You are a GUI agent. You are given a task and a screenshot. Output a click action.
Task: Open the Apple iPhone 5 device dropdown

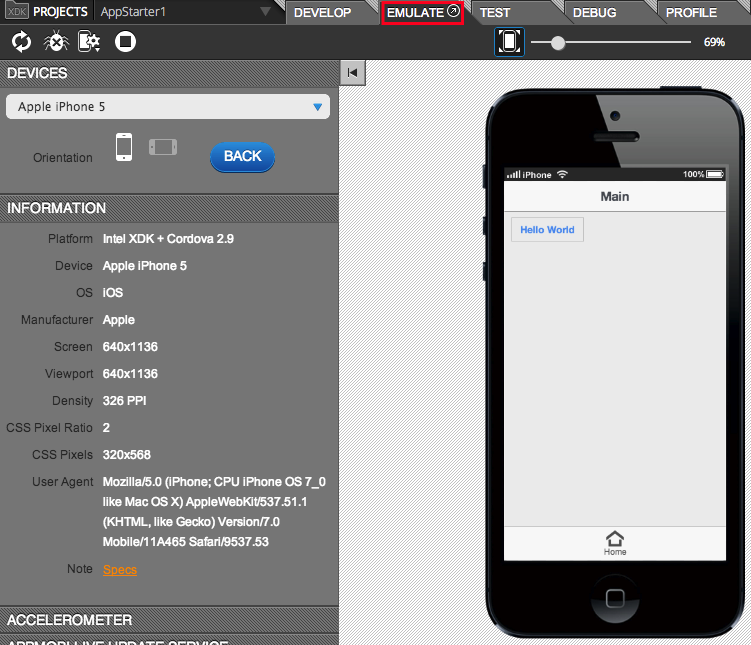168,107
